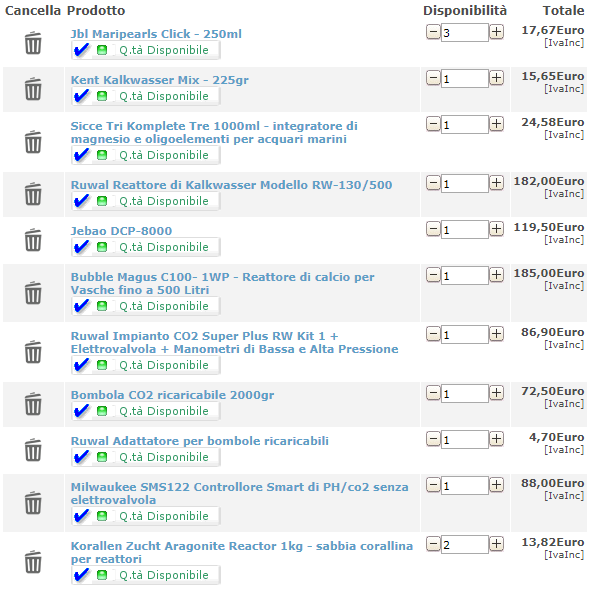
Task: Click the 88,00Euro total price
Action: point(553,483)
